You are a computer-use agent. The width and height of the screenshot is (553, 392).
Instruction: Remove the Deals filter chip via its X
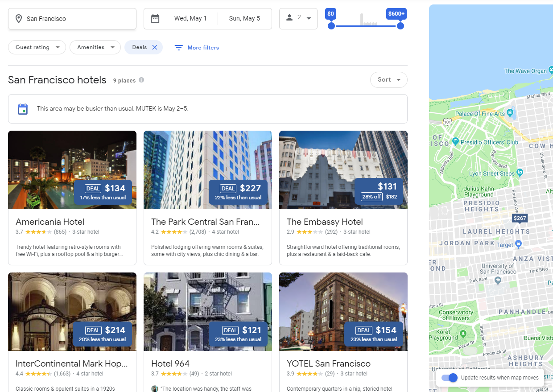[155, 47]
